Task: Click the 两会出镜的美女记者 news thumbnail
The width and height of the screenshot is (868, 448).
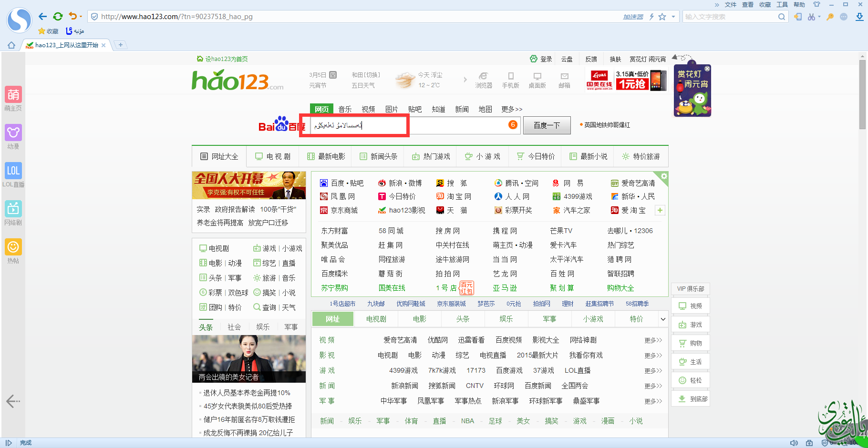Action: coord(248,359)
